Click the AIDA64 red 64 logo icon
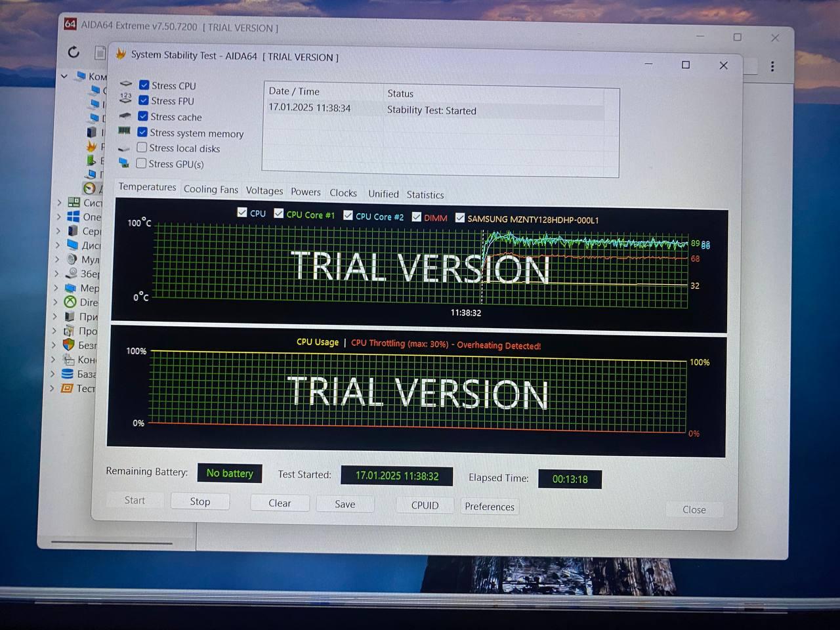Image resolution: width=840 pixels, height=630 pixels. tap(70, 24)
